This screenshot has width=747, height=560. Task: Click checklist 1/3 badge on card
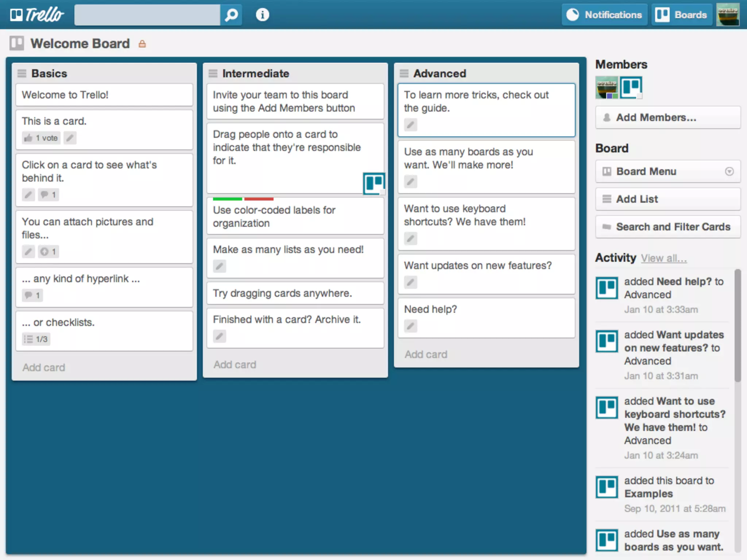pyautogui.click(x=36, y=339)
